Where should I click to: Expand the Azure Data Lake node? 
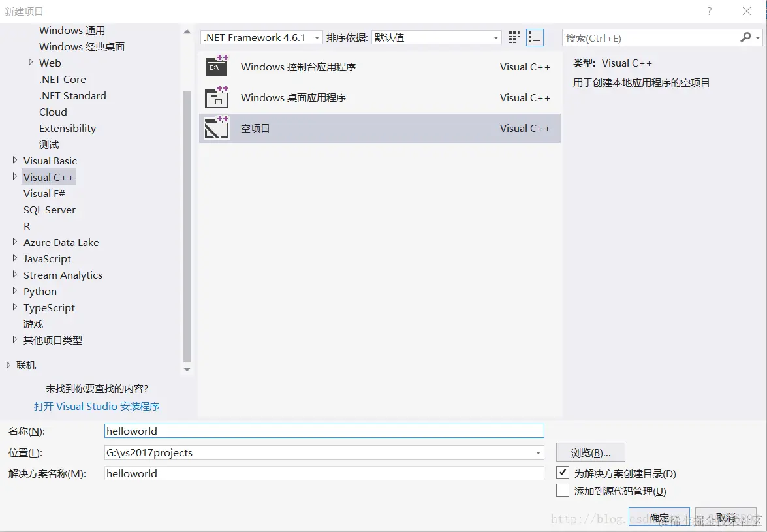click(x=14, y=242)
